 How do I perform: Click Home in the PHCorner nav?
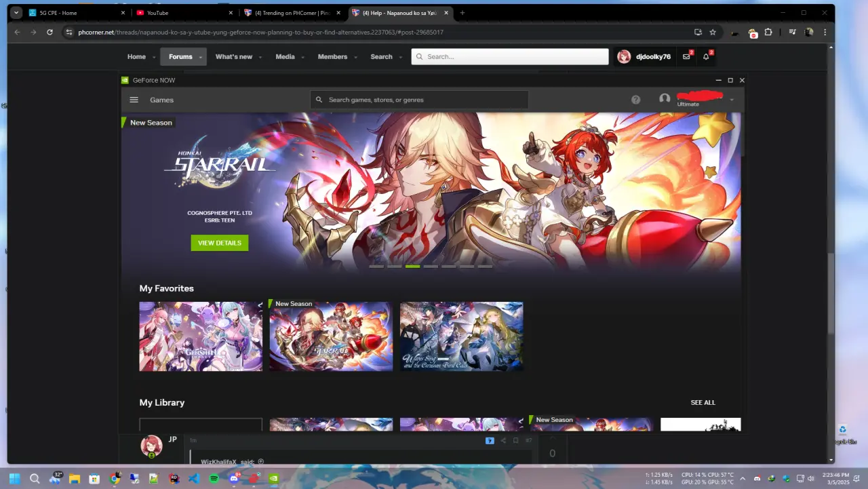click(x=136, y=57)
